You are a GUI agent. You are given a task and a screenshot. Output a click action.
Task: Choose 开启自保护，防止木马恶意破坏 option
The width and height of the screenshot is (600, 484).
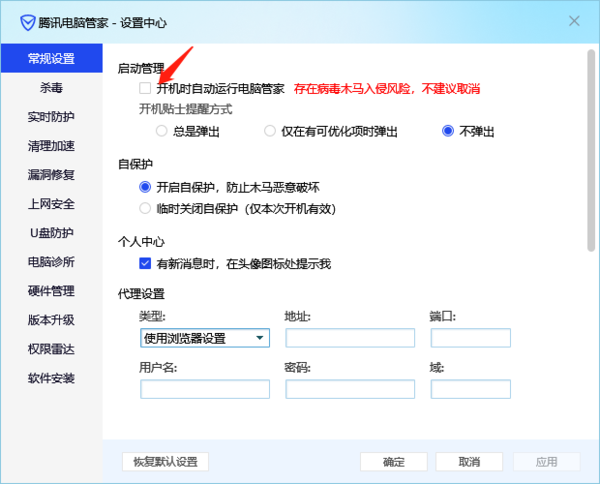tap(145, 187)
